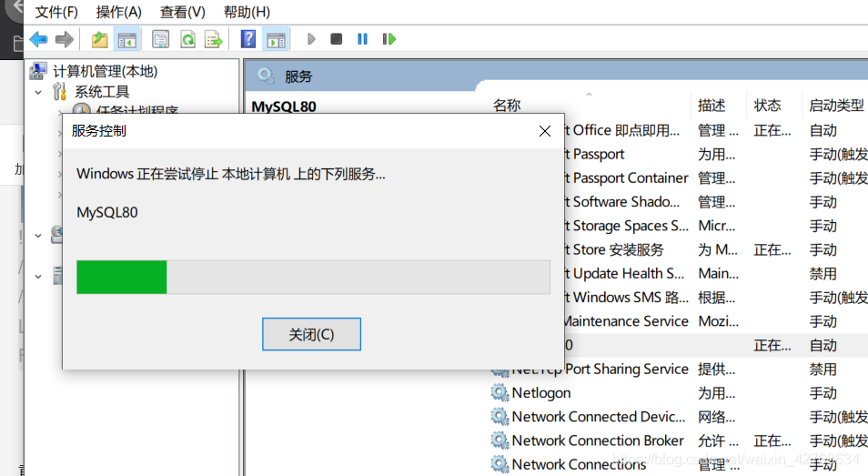This screenshot has width=868, height=476.
Task: Click the Network Connections gear icon
Action: point(500,464)
